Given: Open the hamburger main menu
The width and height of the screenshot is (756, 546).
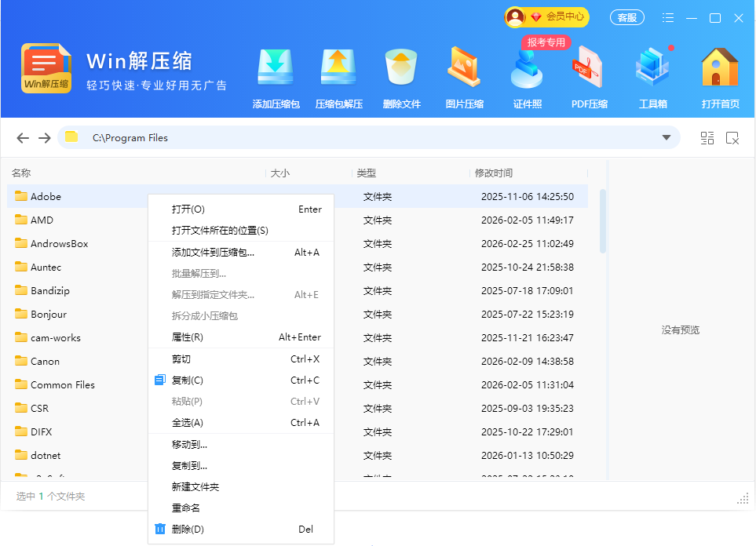Looking at the screenshot, I should 668,17.
